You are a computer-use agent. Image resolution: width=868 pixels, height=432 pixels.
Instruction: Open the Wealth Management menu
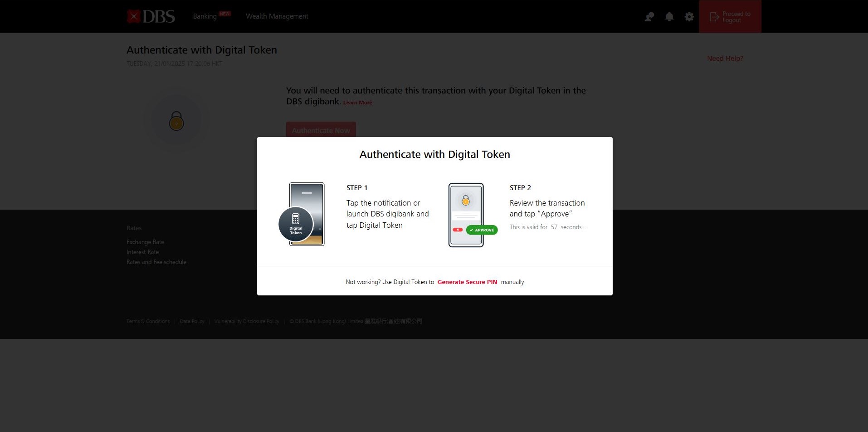pyautogui.click(x=277, y=16)
